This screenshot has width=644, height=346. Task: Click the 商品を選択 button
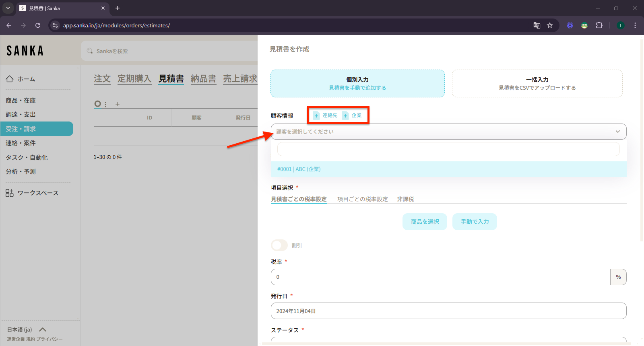425,222
